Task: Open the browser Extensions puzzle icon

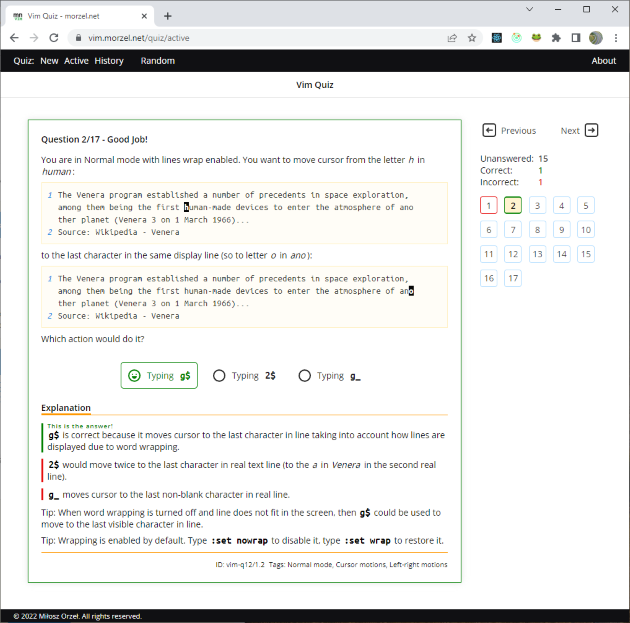Action: pyautogui.click(x=556, y=37)
